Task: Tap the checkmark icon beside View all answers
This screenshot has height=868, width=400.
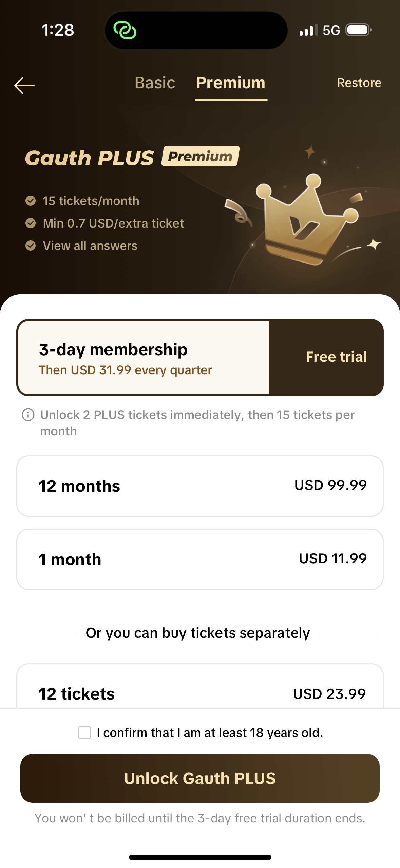Action: click(31, 246)
